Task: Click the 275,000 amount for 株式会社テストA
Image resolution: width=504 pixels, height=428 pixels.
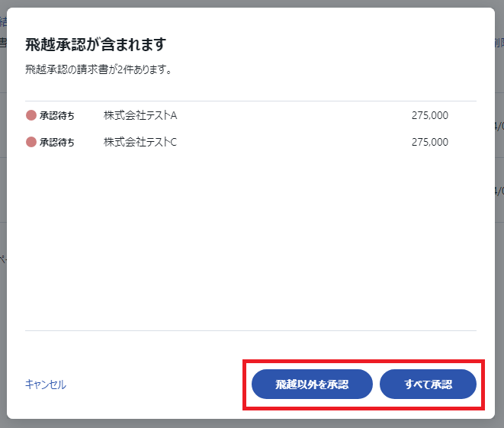Action: [430, 115]
